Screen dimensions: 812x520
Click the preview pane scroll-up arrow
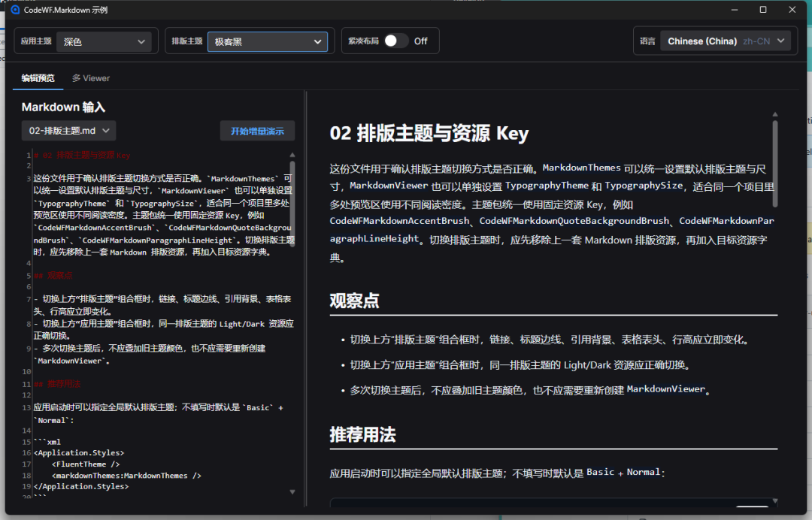tap(775, 114)
